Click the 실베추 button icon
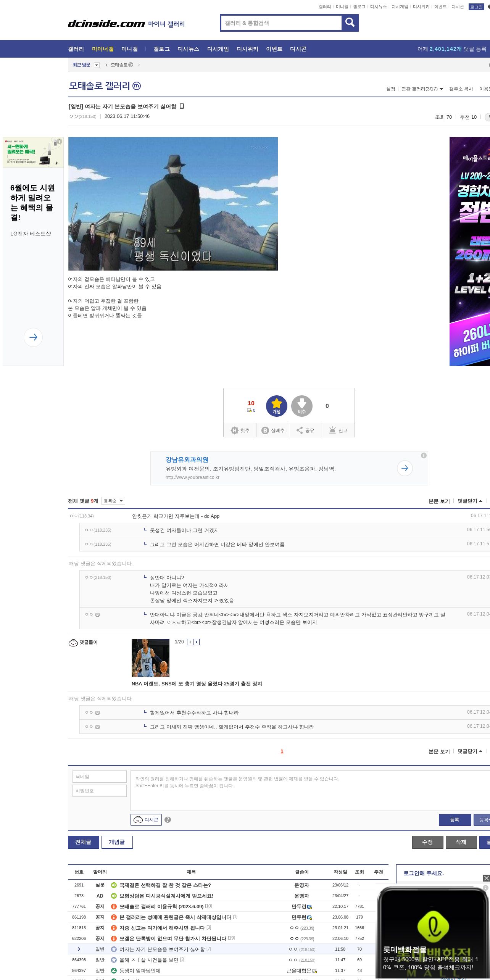490x980 pixels. click(265, 430)
